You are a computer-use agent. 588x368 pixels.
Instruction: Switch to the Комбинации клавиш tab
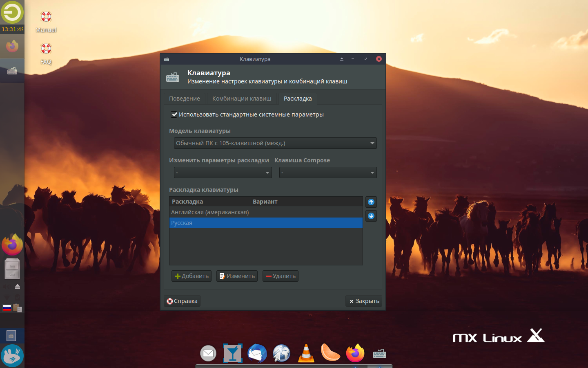242,99
